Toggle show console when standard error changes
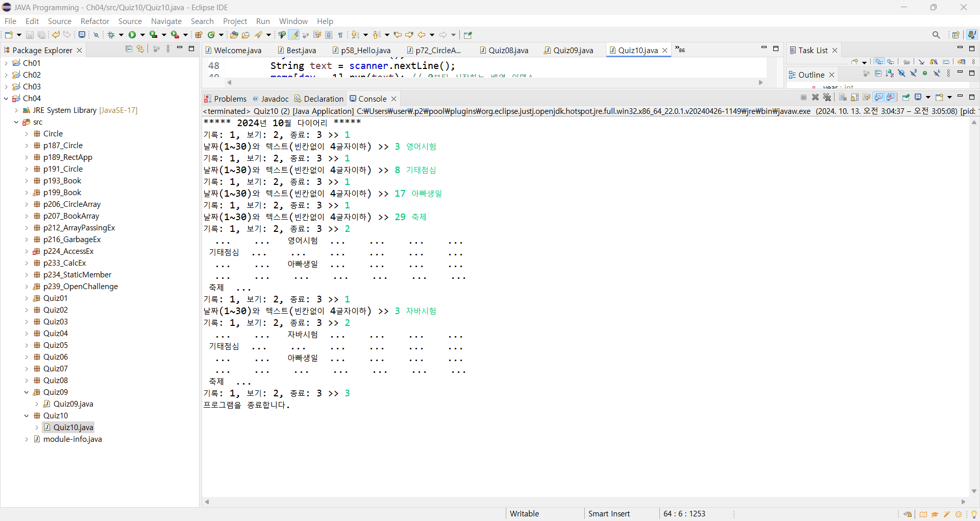The image size is (980, 521). 891,97
